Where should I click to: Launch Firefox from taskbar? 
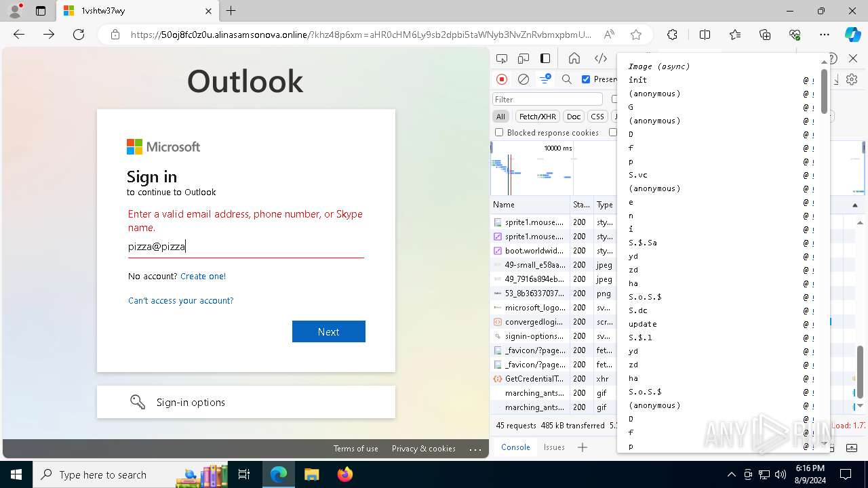point(345,474)
